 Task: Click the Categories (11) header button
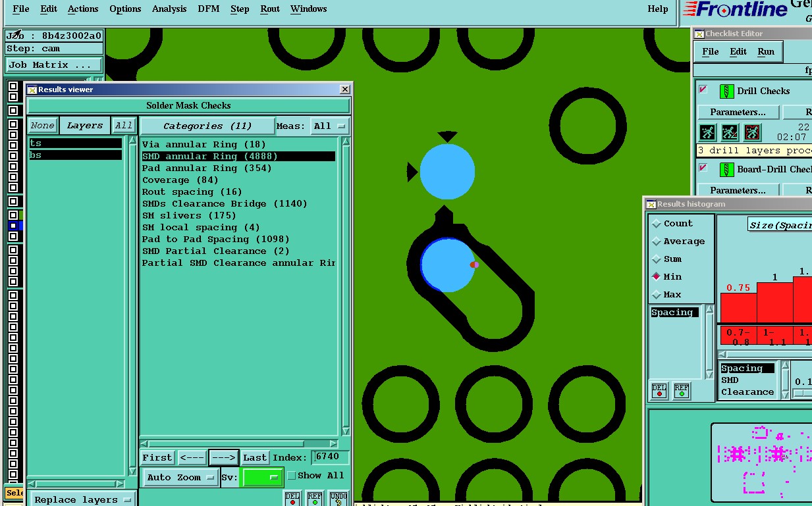(207, 126)
